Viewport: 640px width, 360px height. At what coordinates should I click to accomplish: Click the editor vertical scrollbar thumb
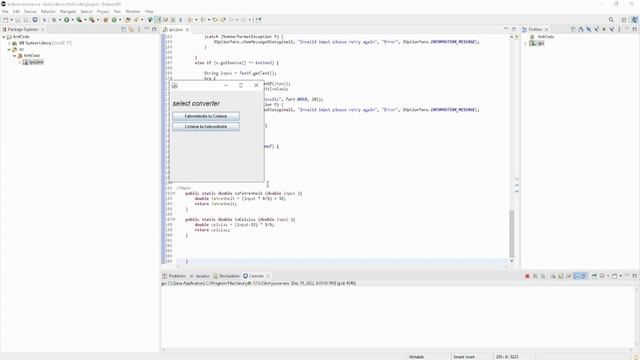512,233
